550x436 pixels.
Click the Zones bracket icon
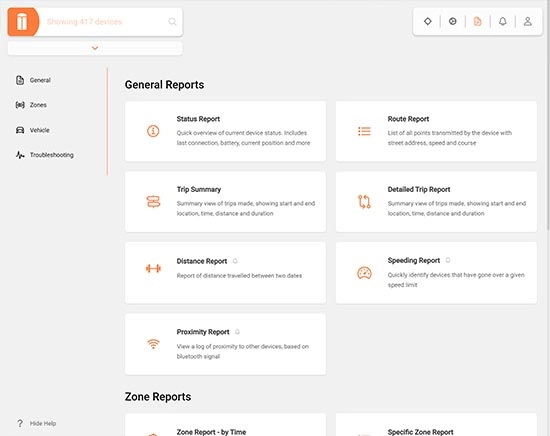click(x=20, y=105)
